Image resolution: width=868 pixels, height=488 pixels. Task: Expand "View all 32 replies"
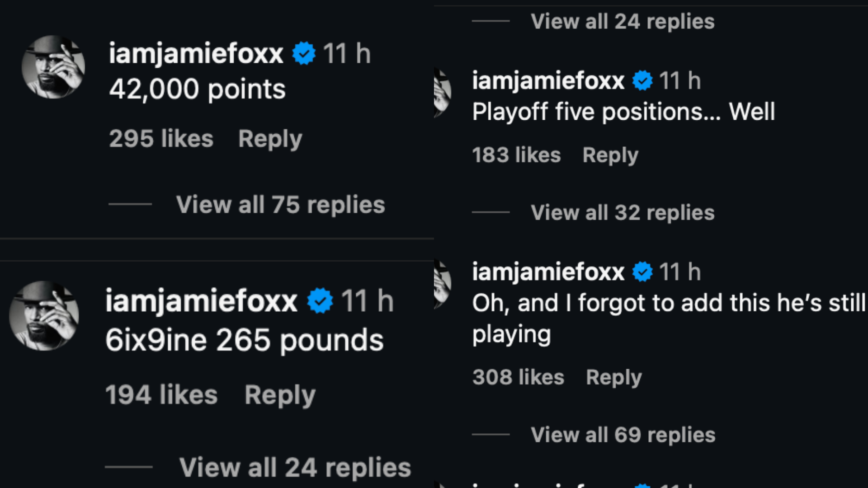(x=623, y=212)
